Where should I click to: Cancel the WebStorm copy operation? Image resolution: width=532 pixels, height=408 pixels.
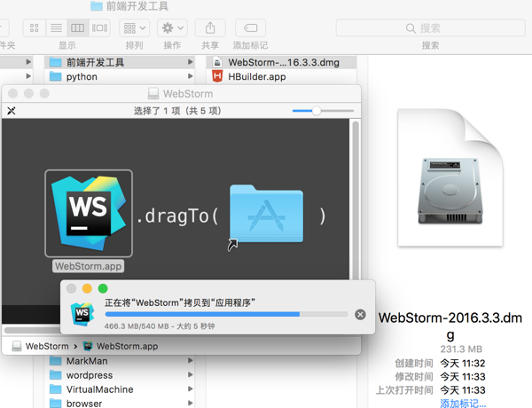360,315
